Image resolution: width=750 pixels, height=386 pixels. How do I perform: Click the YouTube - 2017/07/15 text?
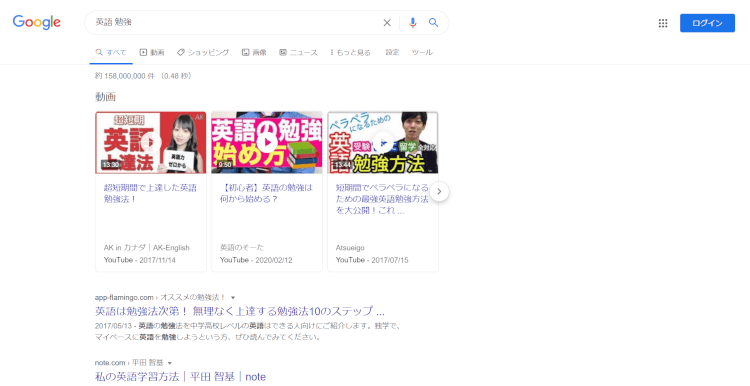coord(372,260)
